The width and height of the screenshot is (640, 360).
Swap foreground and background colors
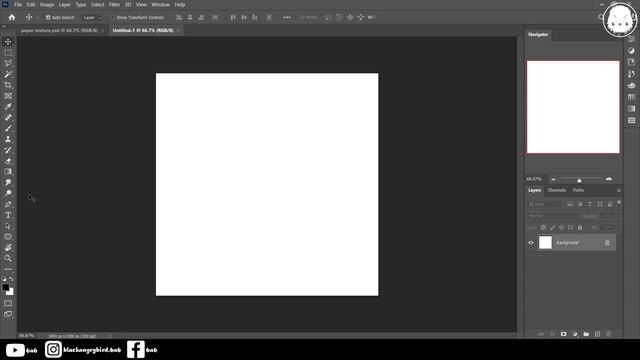(x=11, y=279)
